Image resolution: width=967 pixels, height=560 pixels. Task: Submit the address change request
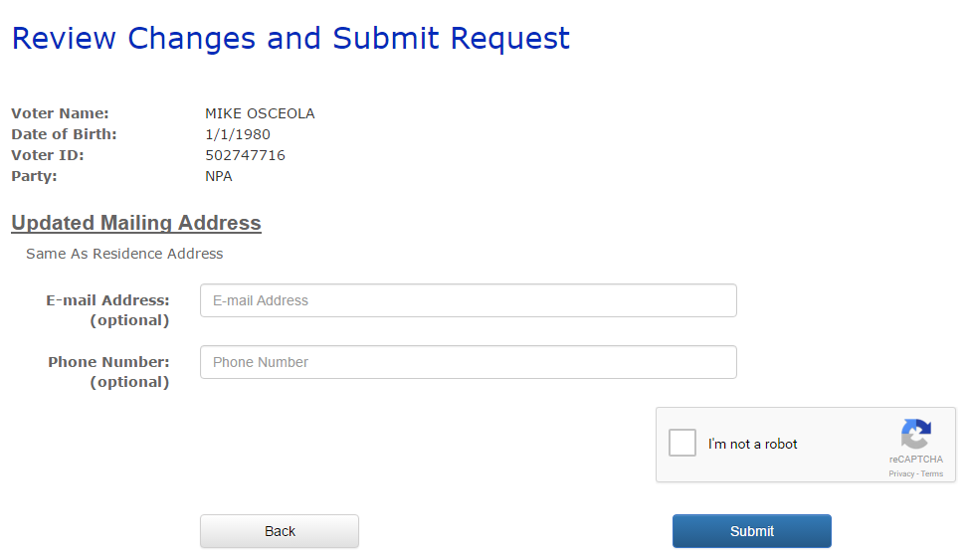tap(752, 531)
